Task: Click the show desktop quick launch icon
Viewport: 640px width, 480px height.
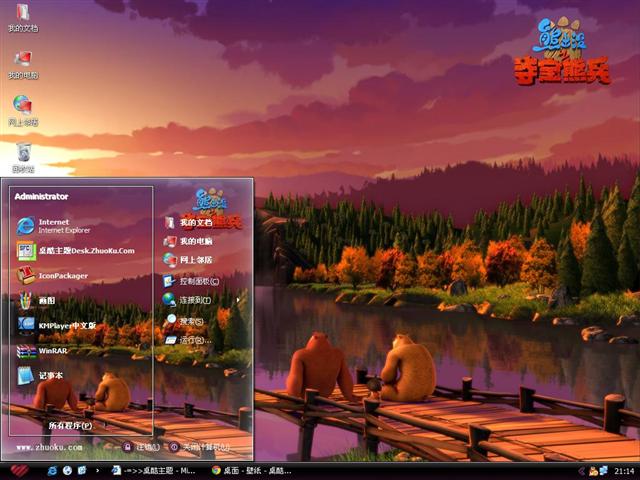Action: (x=82, y=471)
